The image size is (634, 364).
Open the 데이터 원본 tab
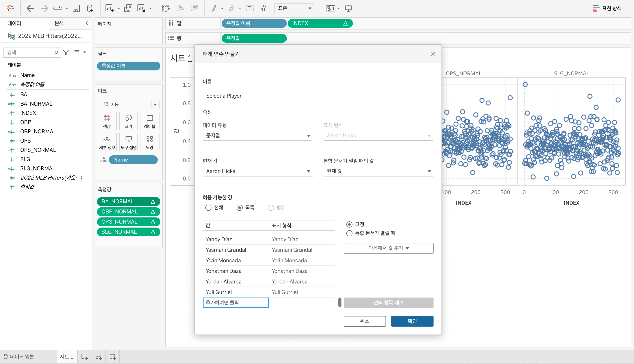tap(19, 357)
